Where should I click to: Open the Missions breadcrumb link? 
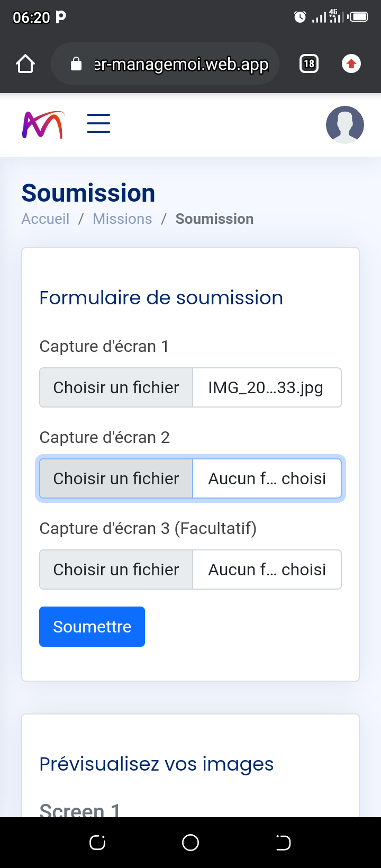122,219
